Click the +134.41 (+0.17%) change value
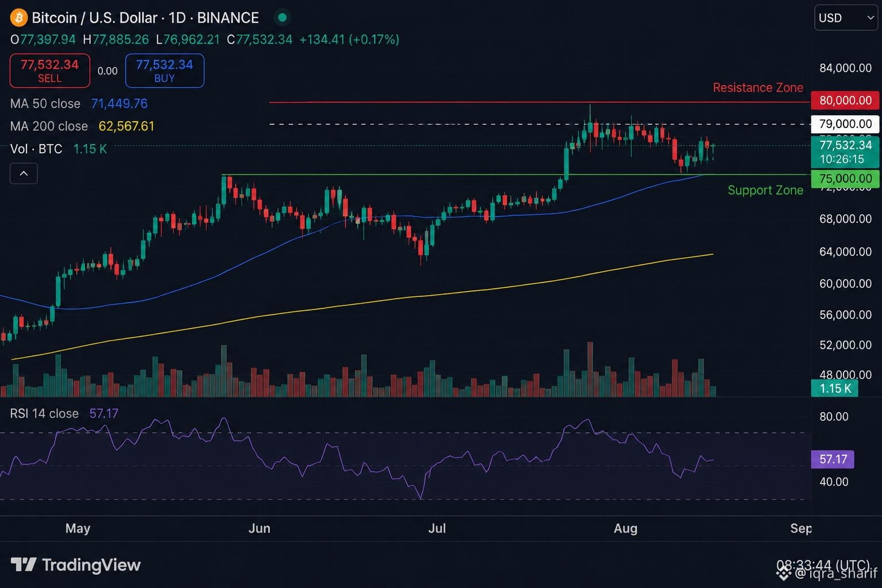The width and height of the screenshot is (882, 588). point(349,40)
